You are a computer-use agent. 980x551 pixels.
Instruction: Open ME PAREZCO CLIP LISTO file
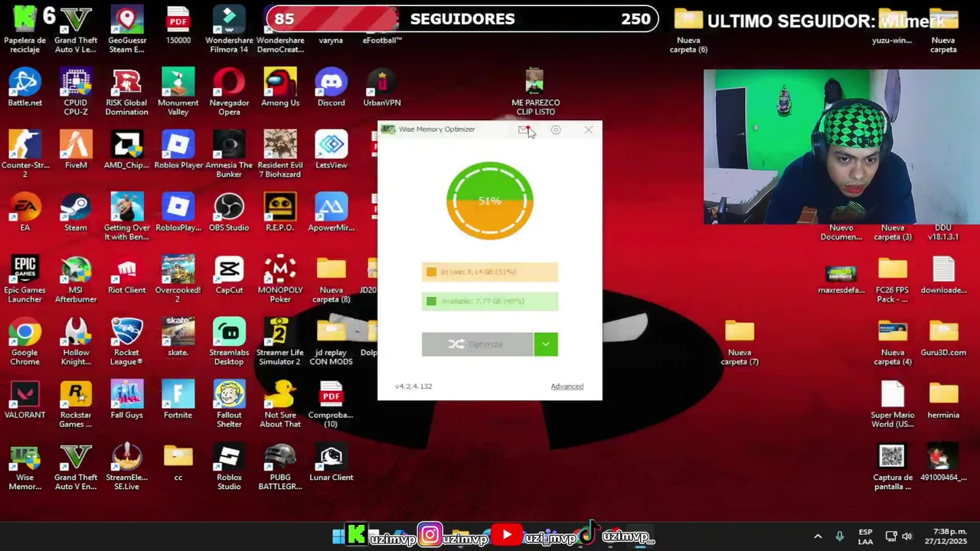click(x=535, y=93)
